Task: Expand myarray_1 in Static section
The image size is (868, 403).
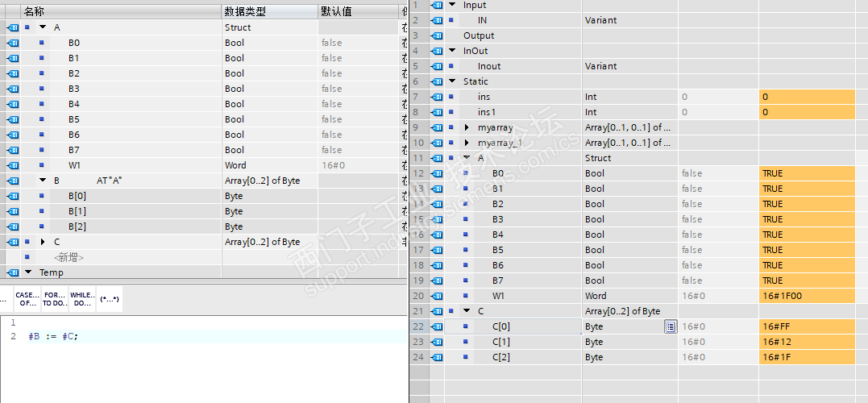Action: 467,143
